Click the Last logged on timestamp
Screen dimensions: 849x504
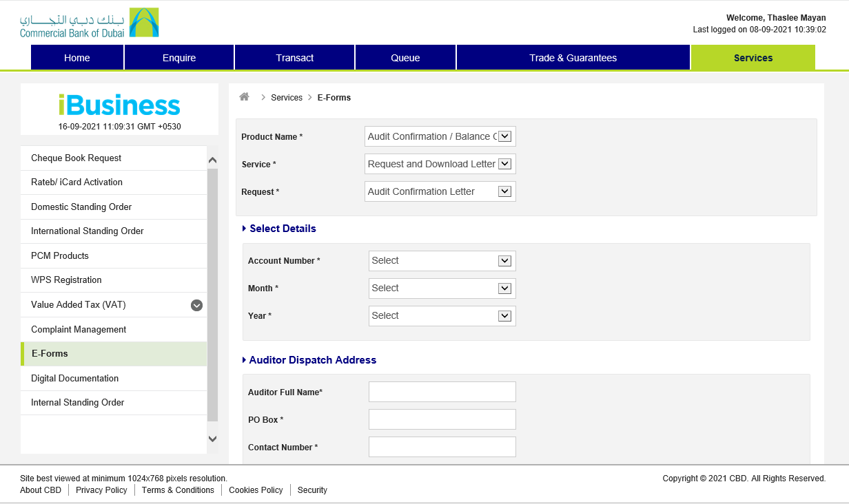759,30
